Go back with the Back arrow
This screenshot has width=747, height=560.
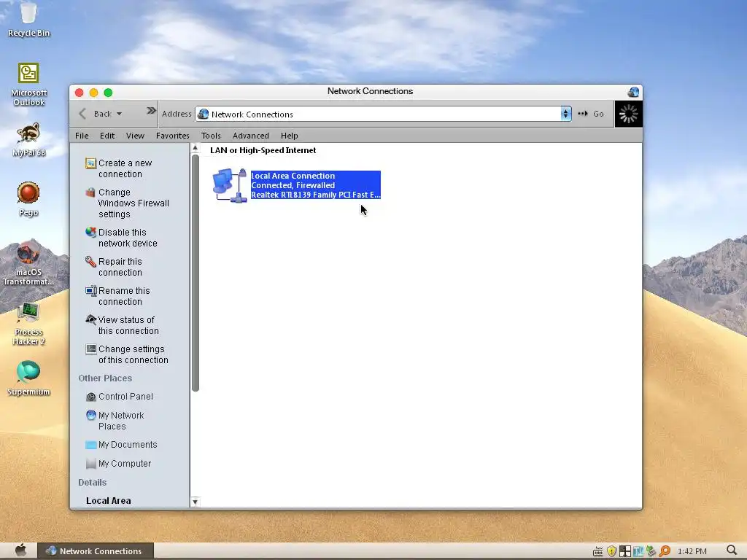[82, 114]
